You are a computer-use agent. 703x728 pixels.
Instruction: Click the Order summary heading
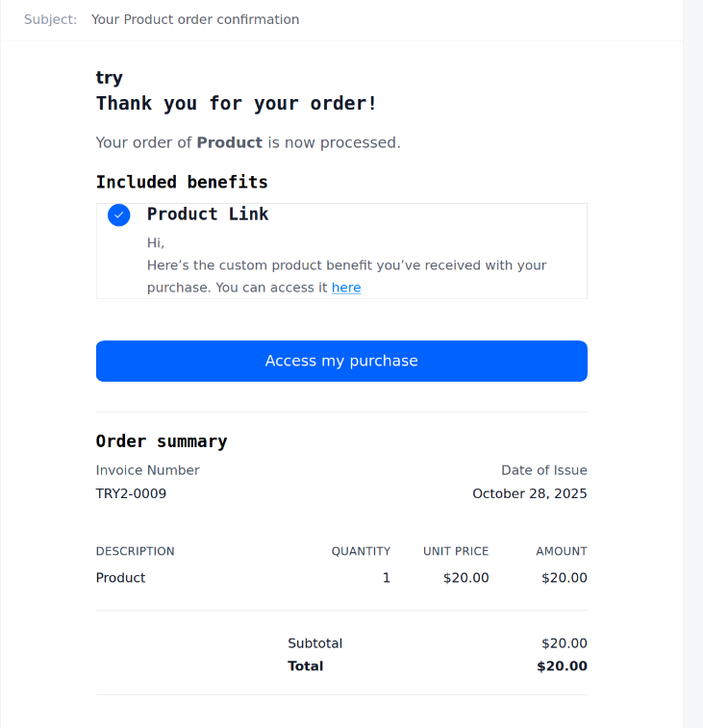point(162,441)
